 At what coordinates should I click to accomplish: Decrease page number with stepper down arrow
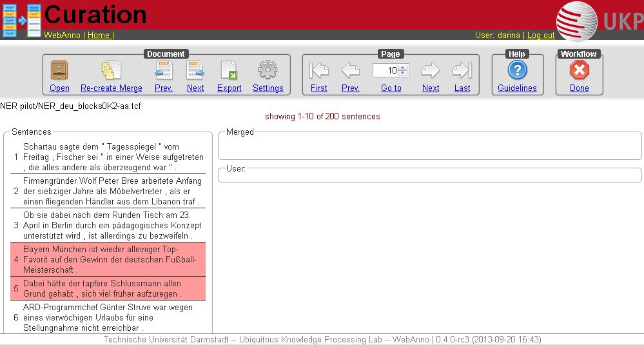point(403,73)
